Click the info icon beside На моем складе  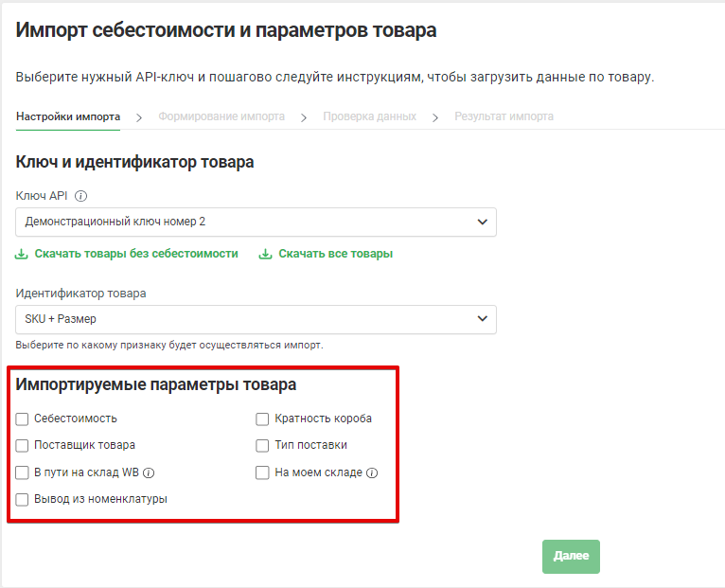[x=372, y=472]
